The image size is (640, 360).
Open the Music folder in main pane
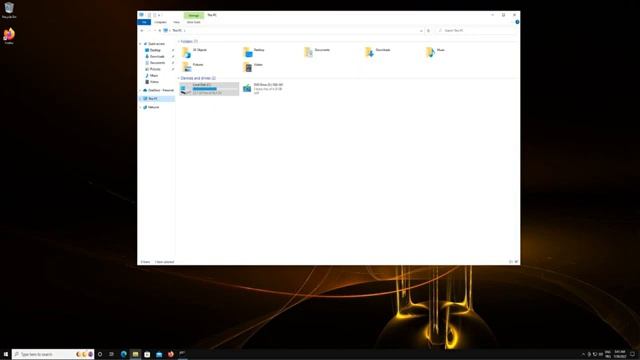(x=436, y=52)
